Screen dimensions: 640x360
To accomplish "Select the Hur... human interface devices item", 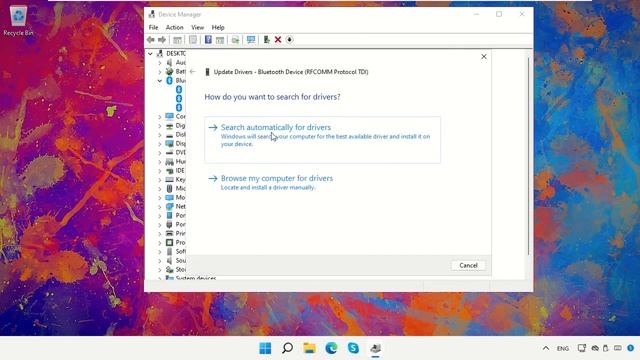I will pos(176,162).
